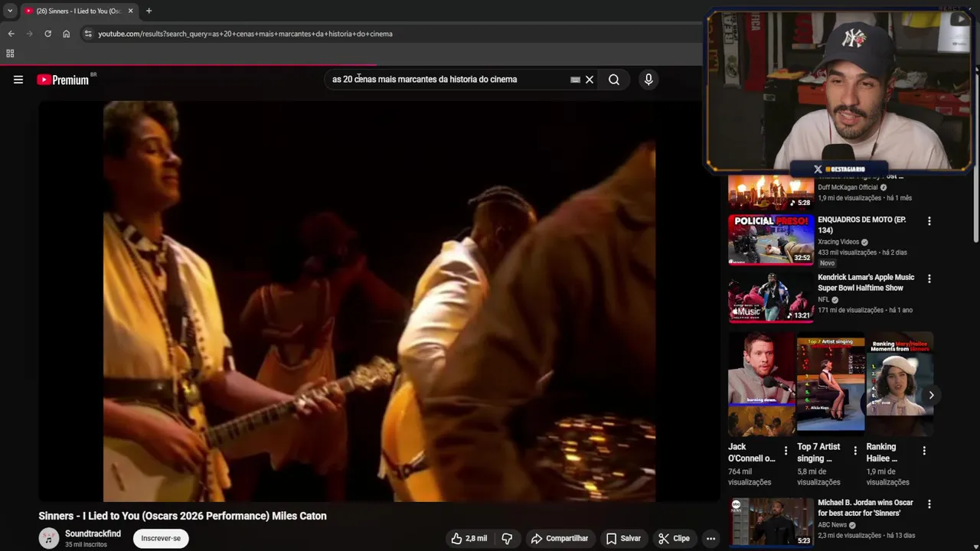The image size is (980, 551).
Task: Click the Novo badge under ENQUADROS video
Action: [827, 263]
